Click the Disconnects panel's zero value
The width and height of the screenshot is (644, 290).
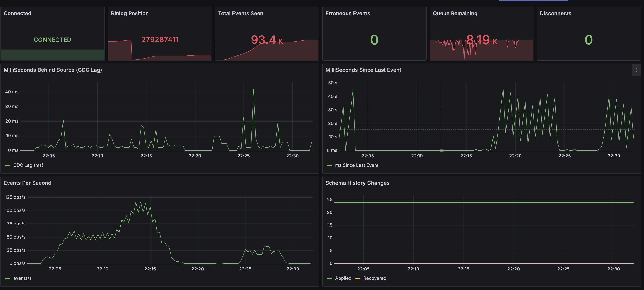pos(588,40)
